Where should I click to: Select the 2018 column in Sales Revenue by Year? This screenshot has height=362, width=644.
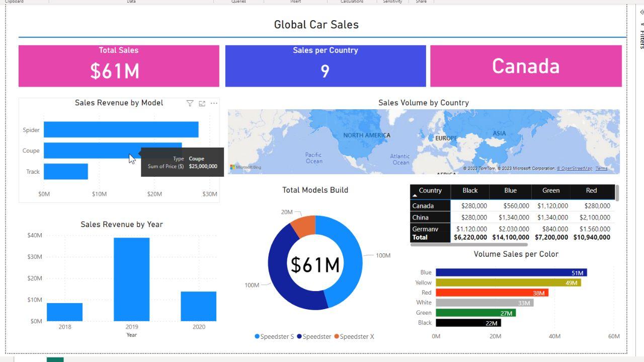pyautogui.click(x=64, y=312)
